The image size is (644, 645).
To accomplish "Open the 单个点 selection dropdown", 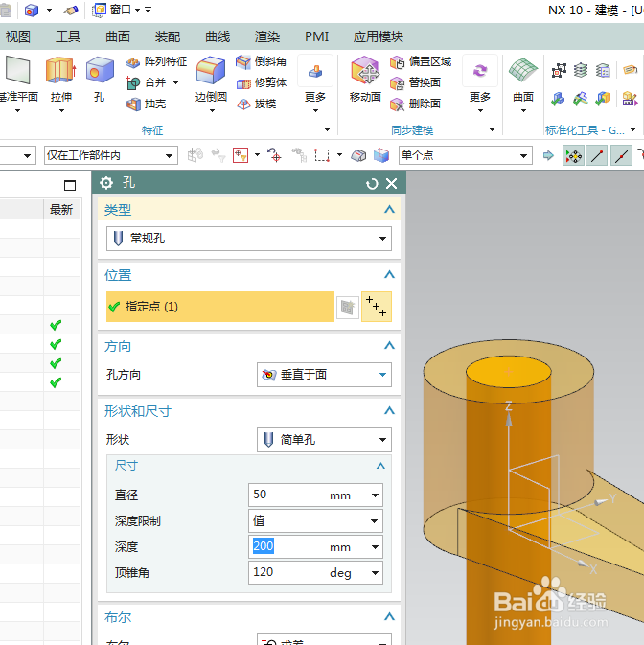I will [x=465, y=155].
